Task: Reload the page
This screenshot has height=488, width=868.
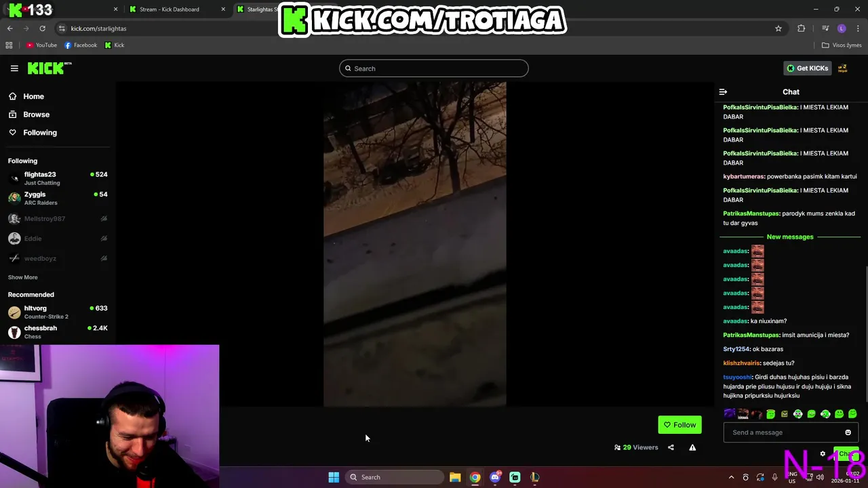Action: (42, 28)
